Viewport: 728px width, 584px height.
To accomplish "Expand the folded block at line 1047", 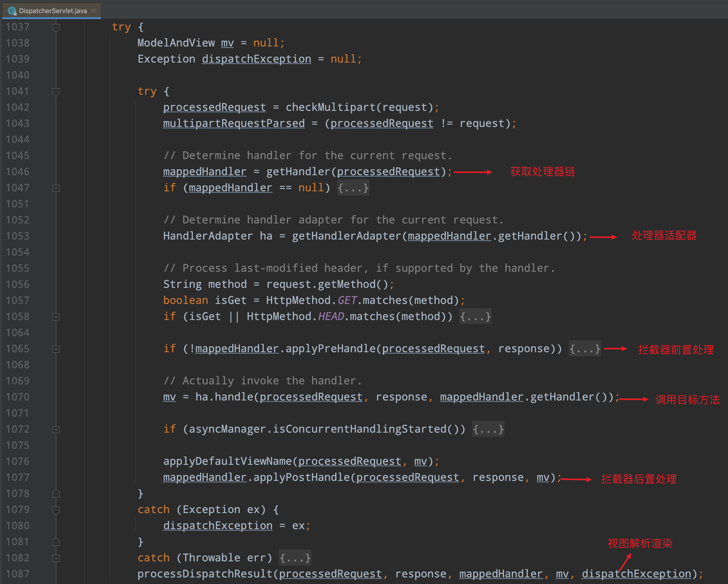I will [x=56, y=188].
